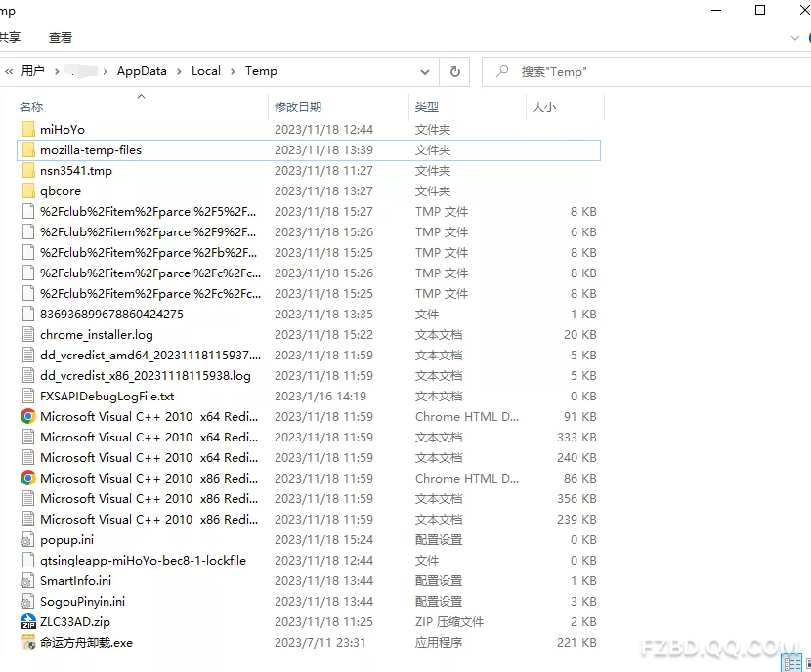
Task: Expand the ribbon with the chevron
Action: (795, 38)
